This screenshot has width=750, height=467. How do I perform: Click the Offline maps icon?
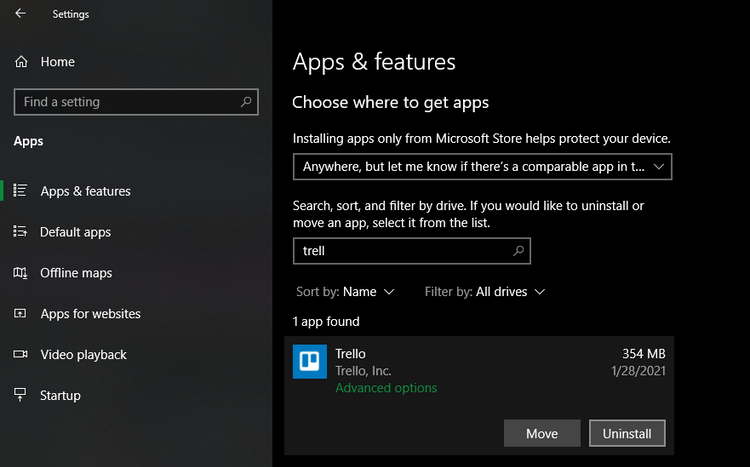click(20, 273)
